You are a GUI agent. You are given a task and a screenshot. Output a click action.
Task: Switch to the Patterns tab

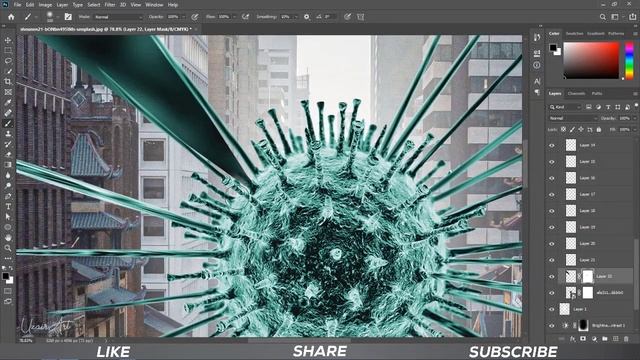(x=616, y=33)
